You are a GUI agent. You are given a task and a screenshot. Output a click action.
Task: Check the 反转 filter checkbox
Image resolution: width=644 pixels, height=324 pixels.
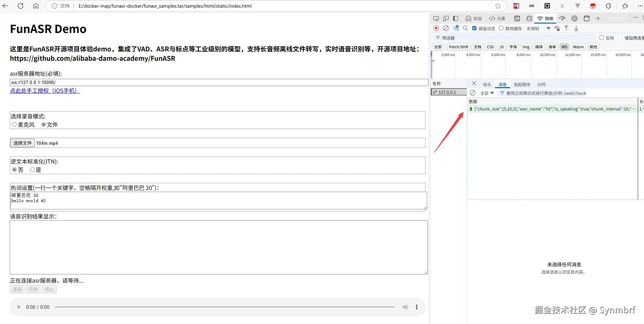[x=602, y=38]
